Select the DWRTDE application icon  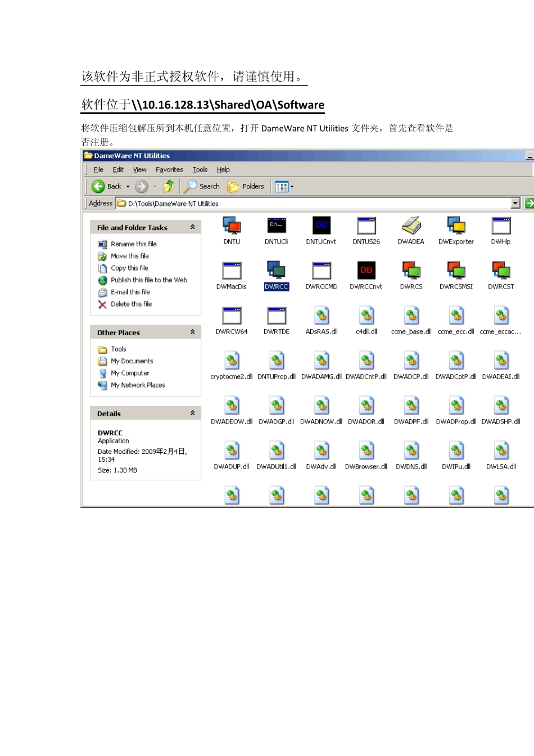[277, 316]
